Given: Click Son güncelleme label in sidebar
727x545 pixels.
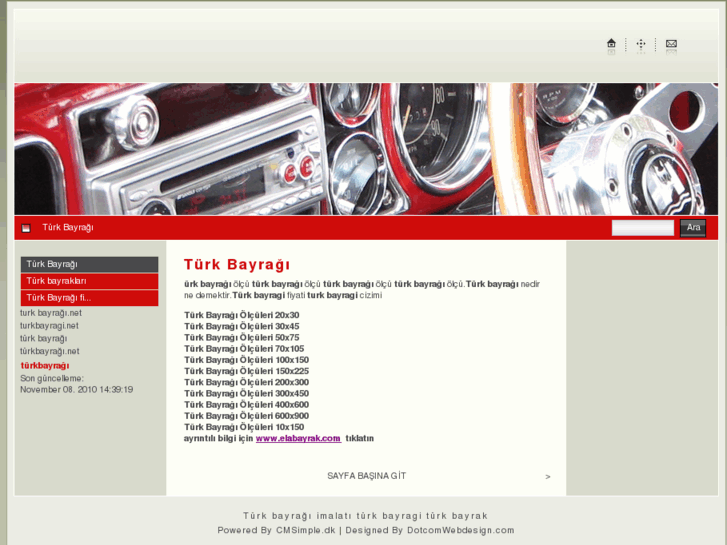Looking at the screenshot, I should click(x=52, y=378).
